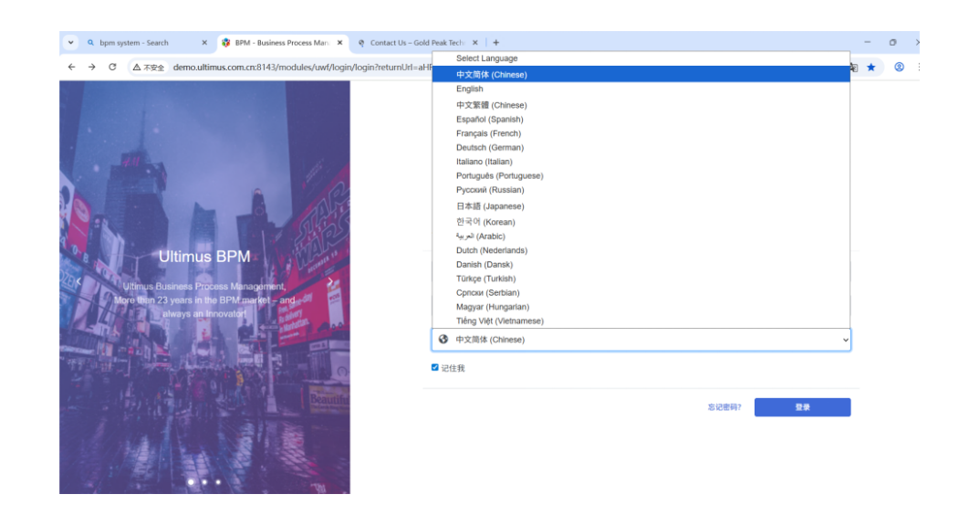
Task: Bookmark page using the star icon
Action: (871, 67)
